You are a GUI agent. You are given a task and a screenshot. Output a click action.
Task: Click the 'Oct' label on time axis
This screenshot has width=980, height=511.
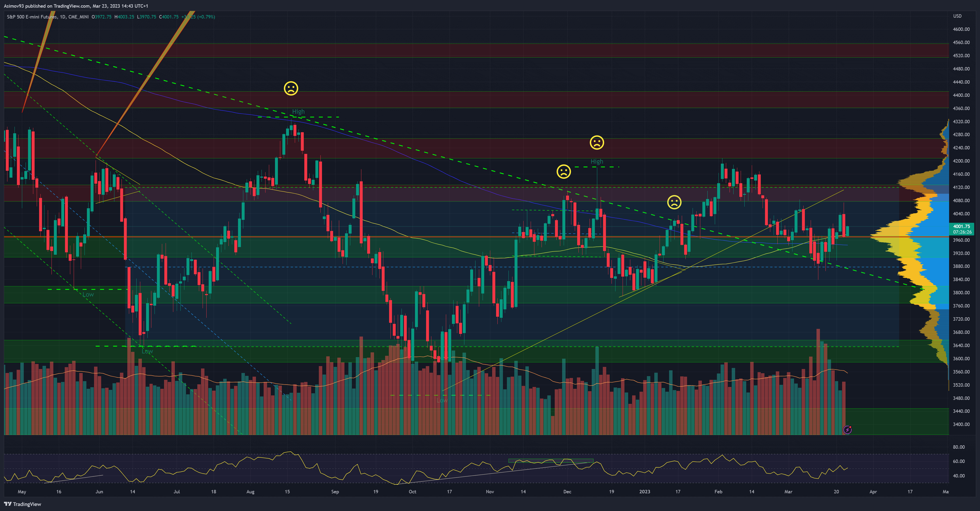point(412,492)
